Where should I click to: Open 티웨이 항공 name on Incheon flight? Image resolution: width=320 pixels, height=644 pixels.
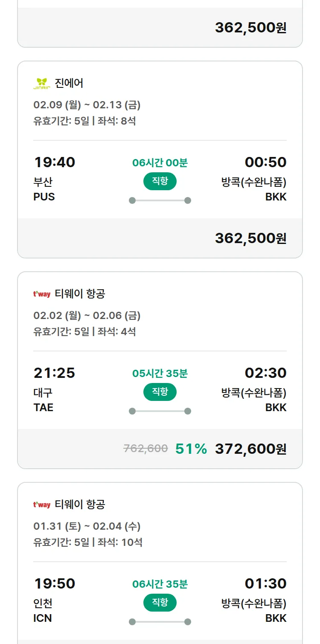[80, 505]
